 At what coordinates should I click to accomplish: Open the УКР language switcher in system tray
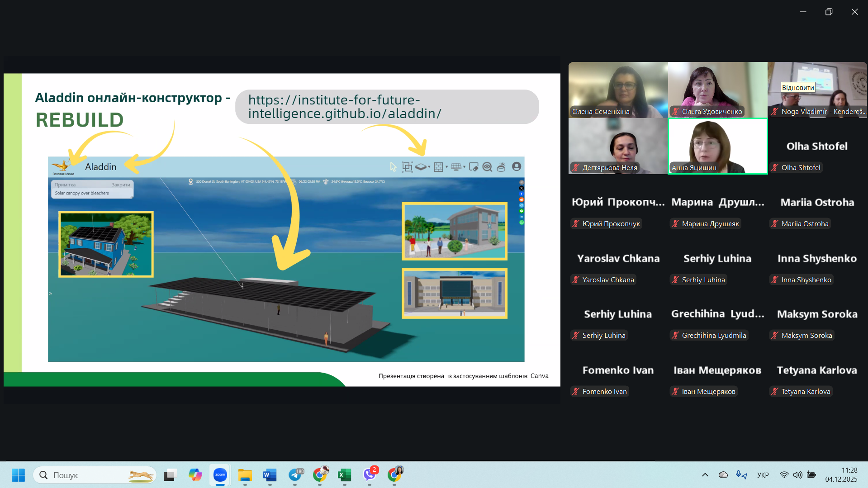pyautogui.click(x=763, y=475)
